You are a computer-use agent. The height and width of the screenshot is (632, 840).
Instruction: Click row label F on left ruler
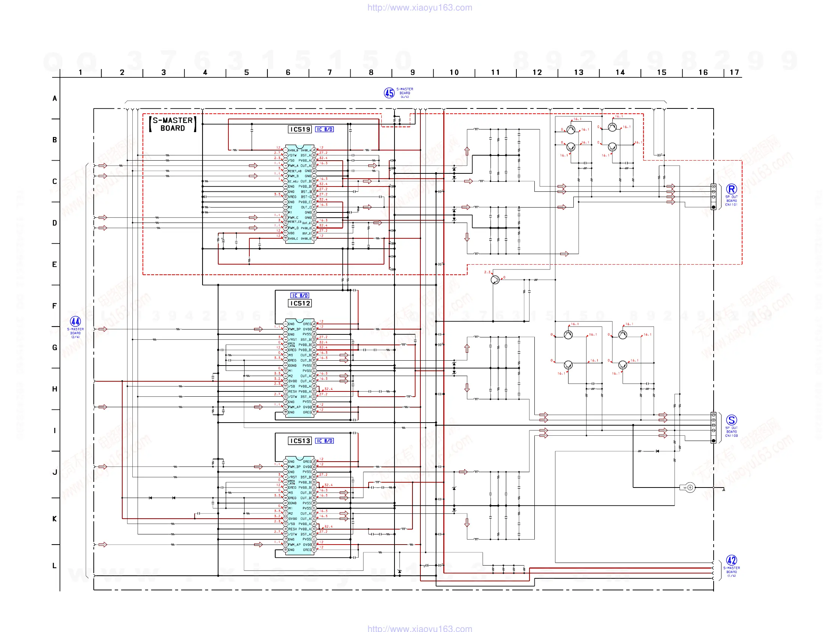[x=55, y=306]
